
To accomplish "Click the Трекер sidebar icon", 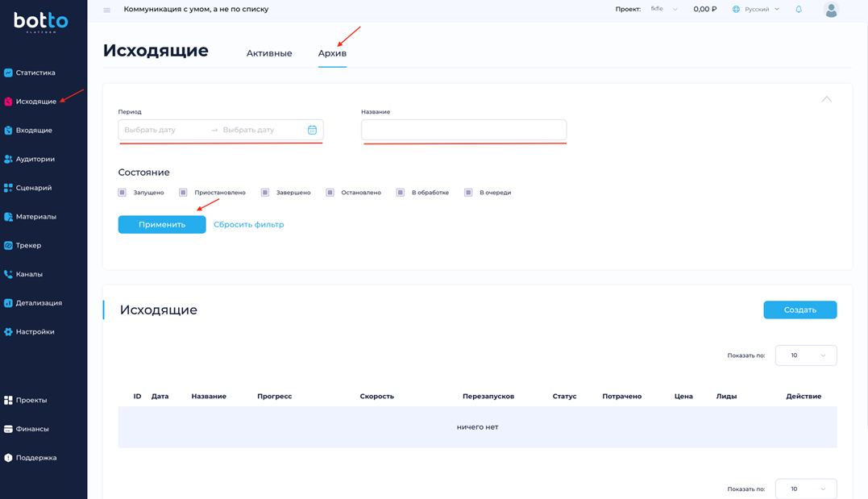I will coord(8,246).
